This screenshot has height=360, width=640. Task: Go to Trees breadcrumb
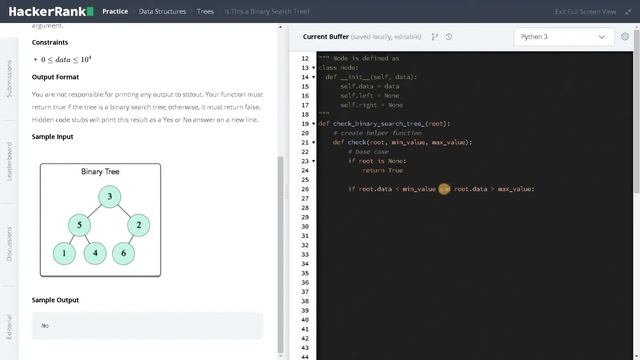coord(205,11)
